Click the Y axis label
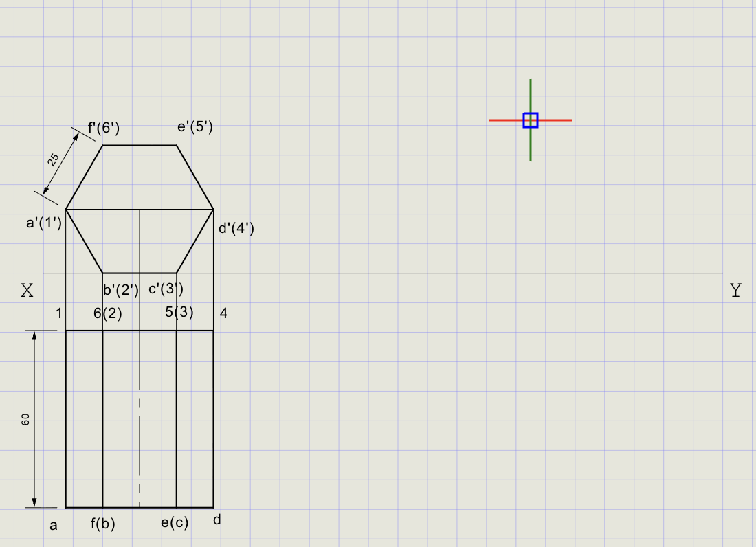Viewport: 756px width, 547px height. pos(735,291)
